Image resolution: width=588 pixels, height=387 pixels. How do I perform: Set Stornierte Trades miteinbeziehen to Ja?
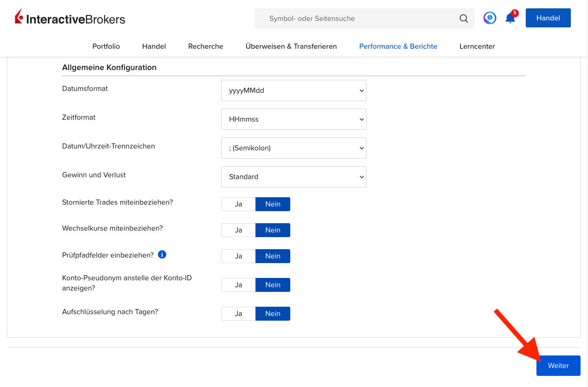pos(238,204)
